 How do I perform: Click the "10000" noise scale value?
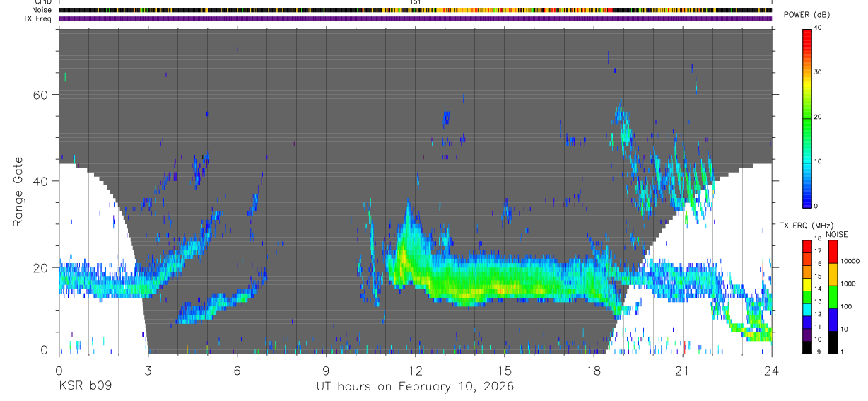(x=848, y=261)
